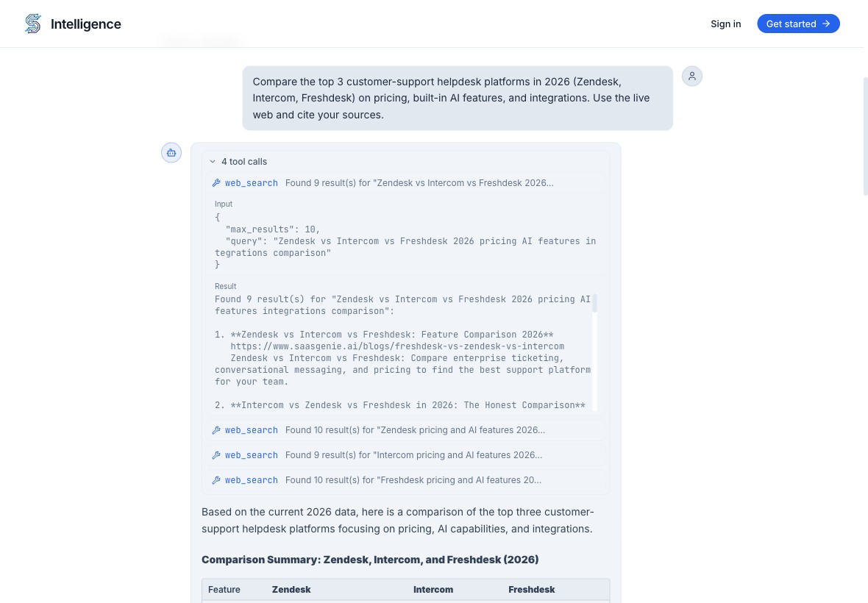Click the page's vertical scrollbar thumb
The image size is (868, 603).
[865, 136]
